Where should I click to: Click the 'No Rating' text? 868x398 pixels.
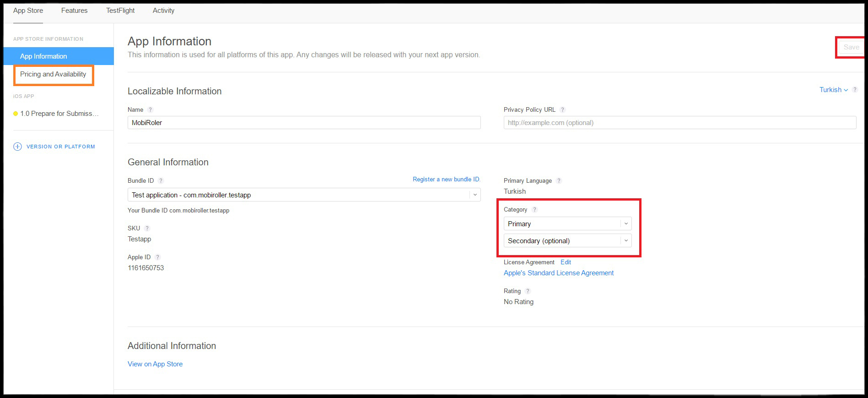tap(518, 302)
